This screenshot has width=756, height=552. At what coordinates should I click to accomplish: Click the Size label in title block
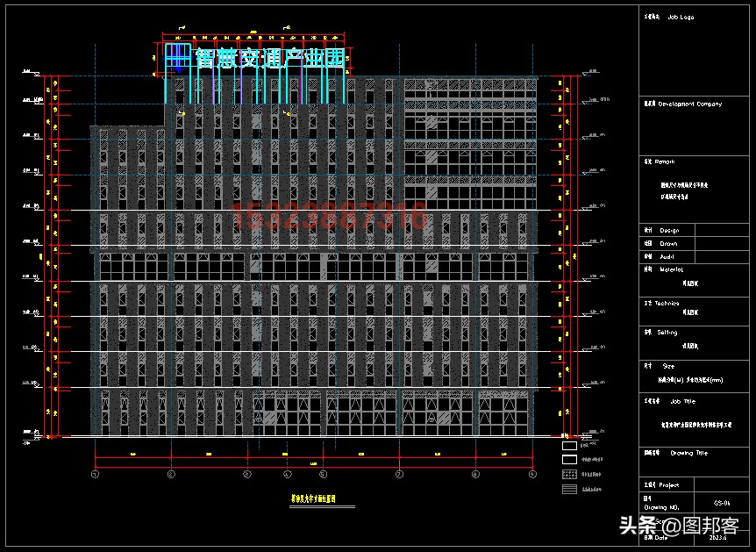click(x=668, y=366)
